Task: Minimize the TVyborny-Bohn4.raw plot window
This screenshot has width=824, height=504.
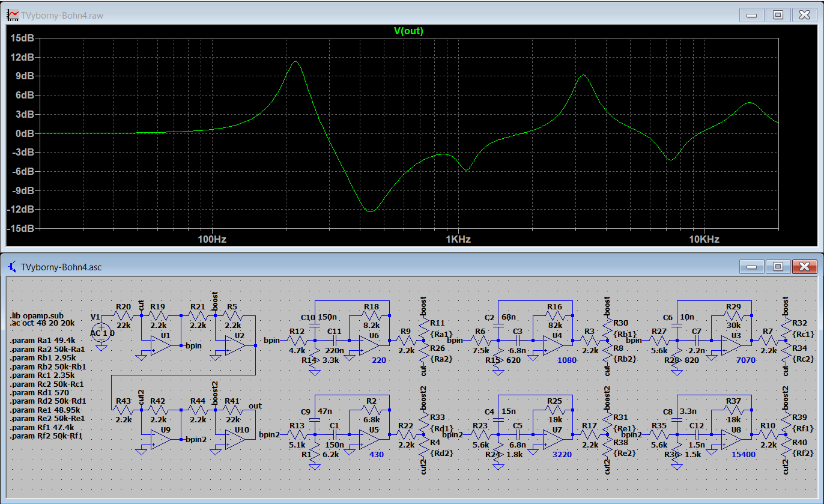Action: (x=753, y=14)
